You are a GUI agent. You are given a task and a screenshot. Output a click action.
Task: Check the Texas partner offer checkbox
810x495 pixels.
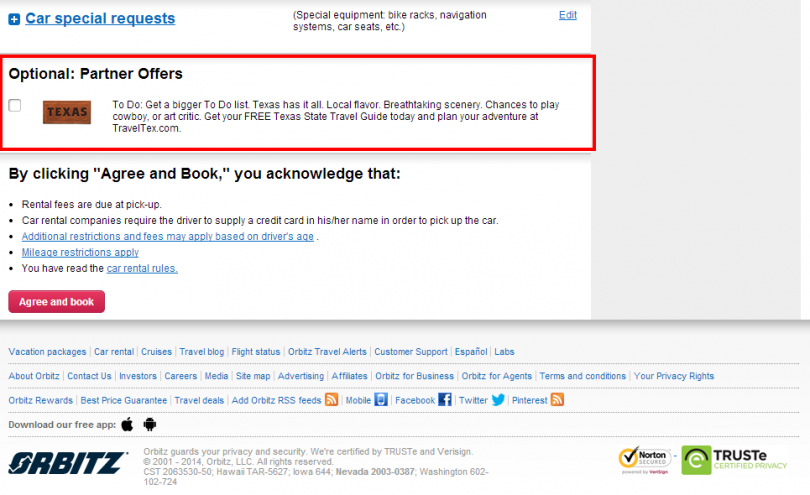pos(15,105)
